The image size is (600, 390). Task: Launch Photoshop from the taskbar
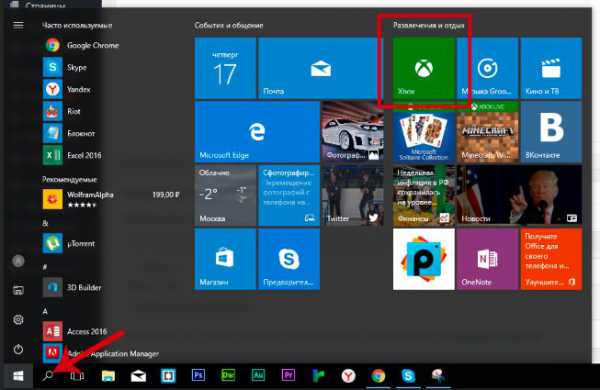tap(198, 375)
